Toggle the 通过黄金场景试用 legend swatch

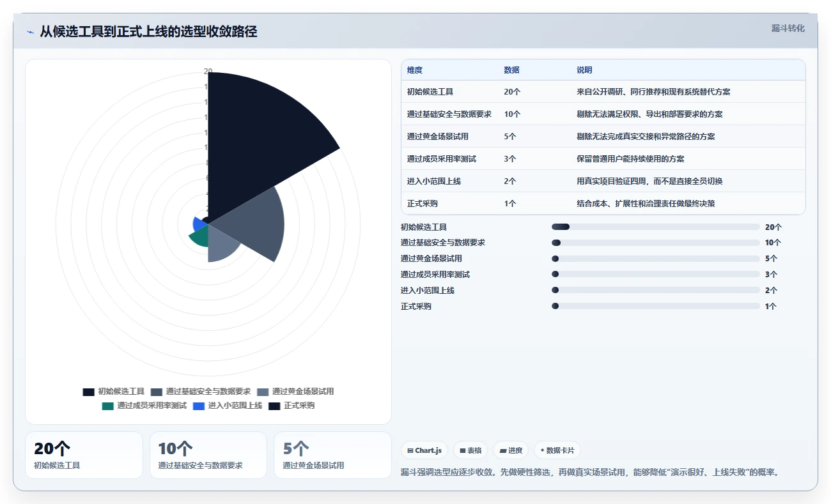(263, 392)
